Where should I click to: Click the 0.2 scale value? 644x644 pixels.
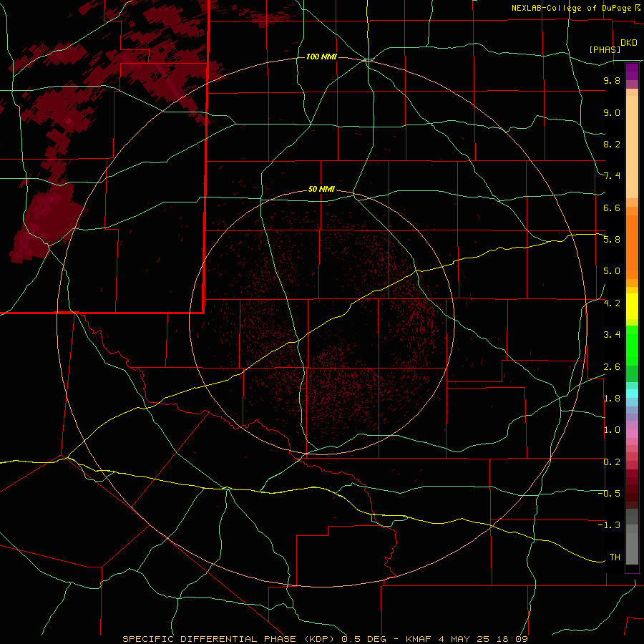[612, 462]
